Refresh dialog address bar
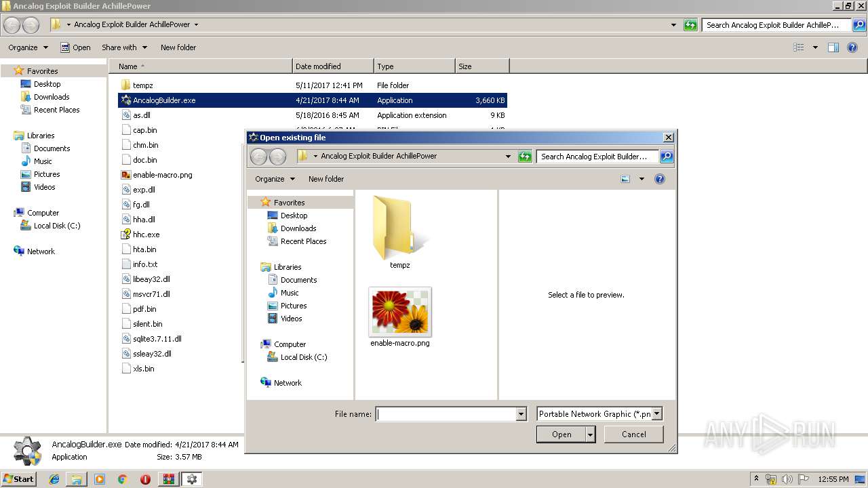The height and width of the screenshot is (488, 868). pyautogui.click(x=525, y=157)
